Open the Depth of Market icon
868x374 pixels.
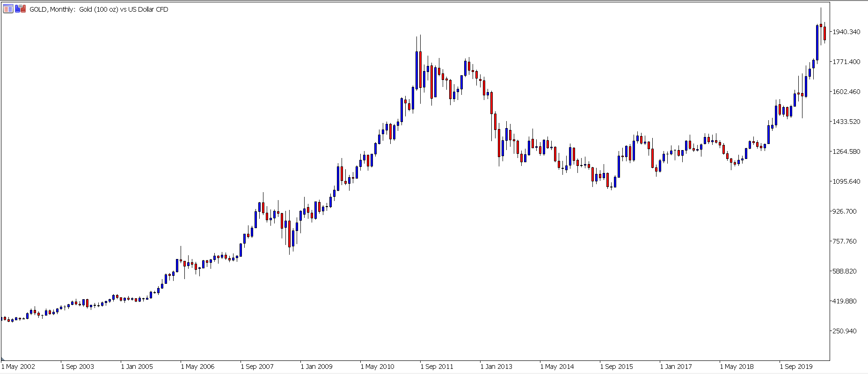[x=8, y=9]
